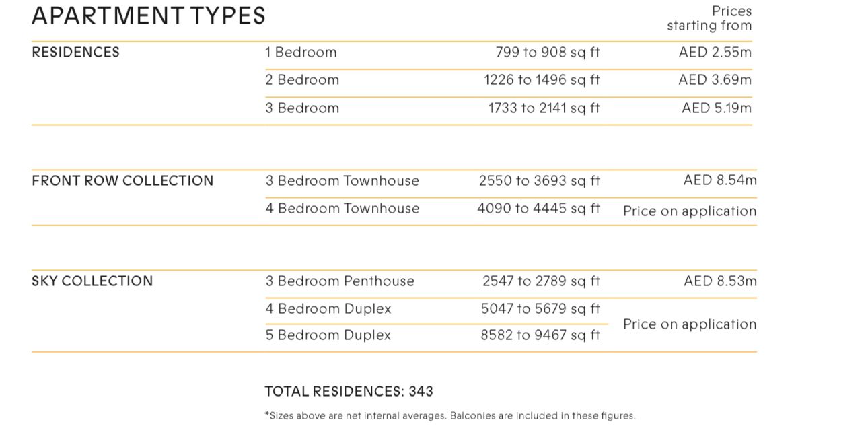Click the 3 Bedroom Townhouse entry
The height and width of the screenshot is (447, 868).
coord(342,181)
